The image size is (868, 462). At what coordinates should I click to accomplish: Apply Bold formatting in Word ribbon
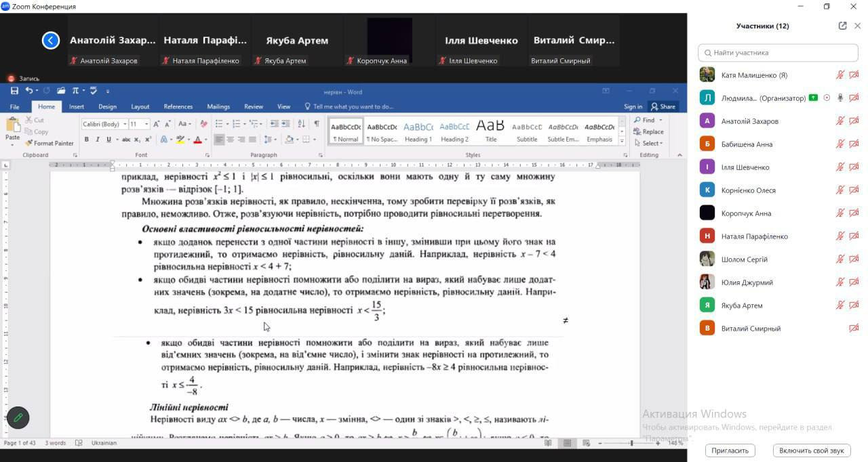coord(86,140)
